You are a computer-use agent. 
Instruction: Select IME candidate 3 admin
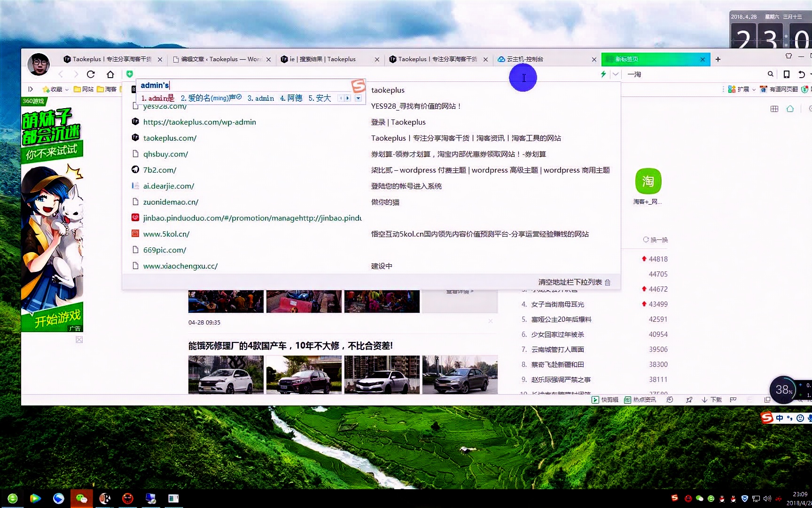click(x=261, y=98)
